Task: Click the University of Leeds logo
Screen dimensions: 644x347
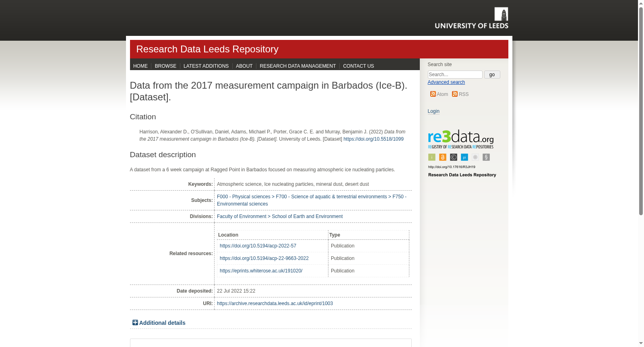Action: [x=471, y=18]
